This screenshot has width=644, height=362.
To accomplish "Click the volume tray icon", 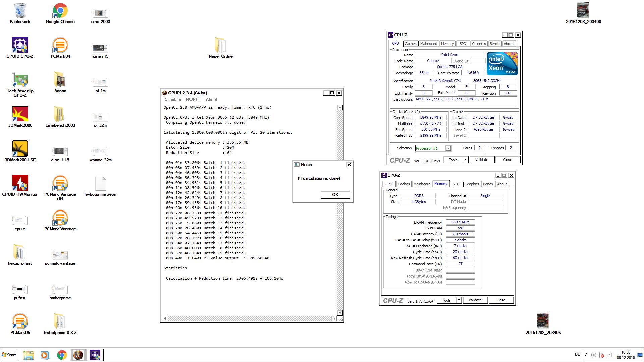I will (x=593, y=355).
